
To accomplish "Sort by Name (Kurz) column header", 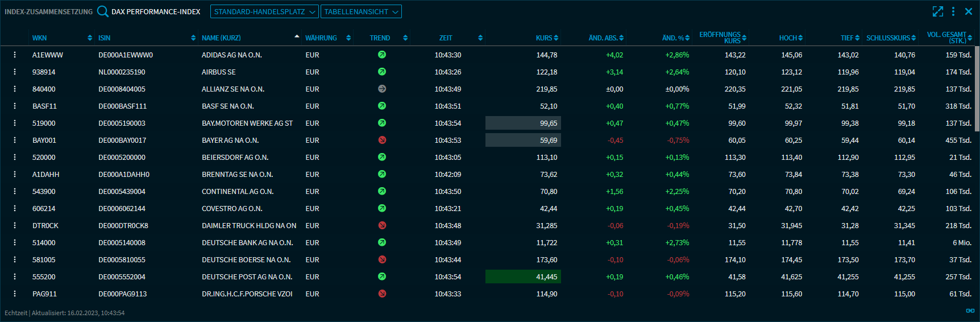I will click(222, 38).
